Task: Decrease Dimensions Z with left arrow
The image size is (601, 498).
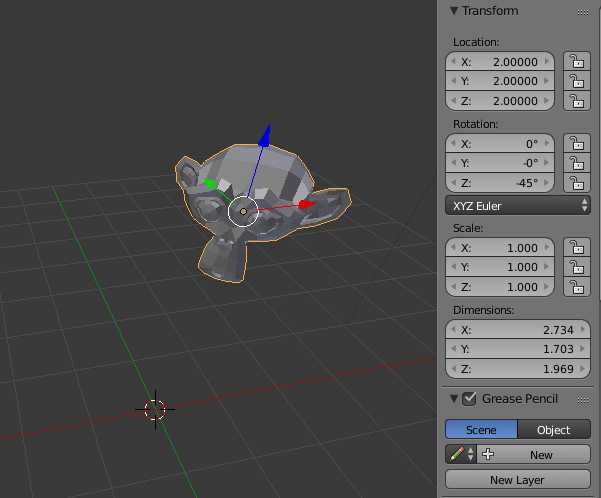Action: pyautogui.click(x=454, y=369)
